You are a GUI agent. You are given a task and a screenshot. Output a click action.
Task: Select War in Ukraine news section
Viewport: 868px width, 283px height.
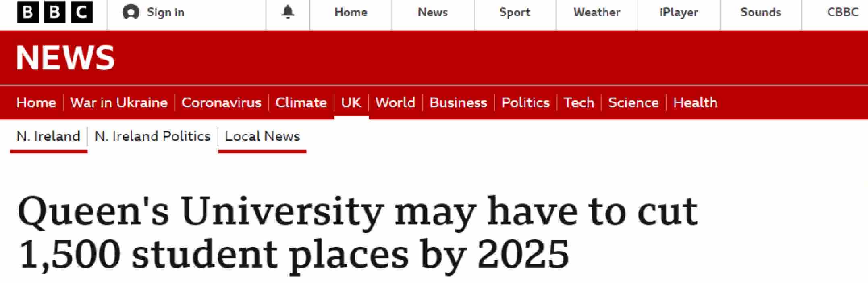tap(118, 102)
